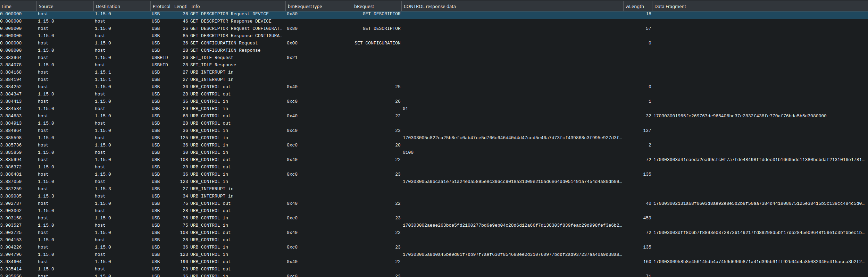Select the SET CONFIGURATION Request packet
Screen dimensions: 868x277
pos(434,43)
